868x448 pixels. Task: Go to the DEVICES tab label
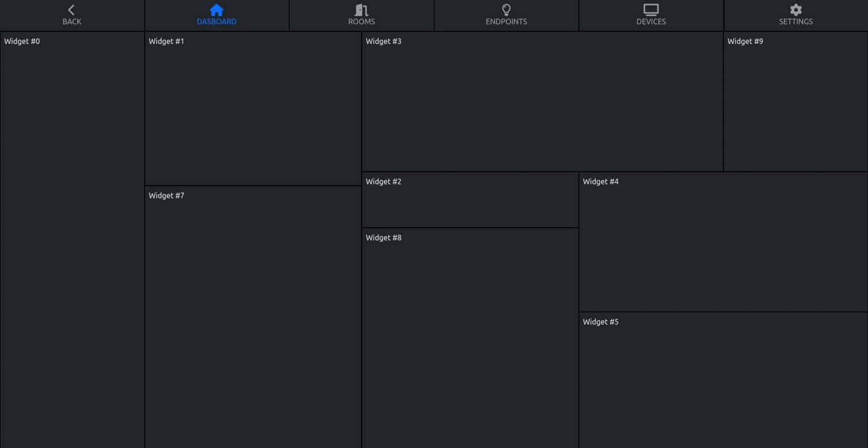651,22
